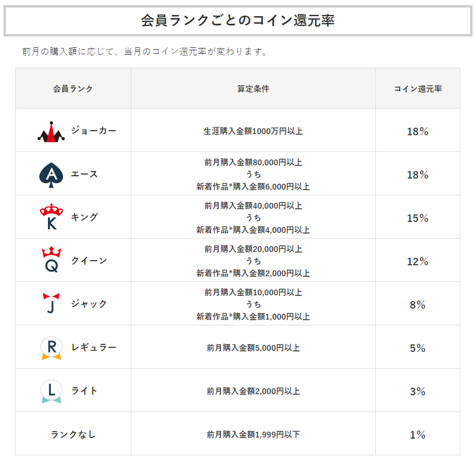Click the 会員ランクごとのコイン還元率 title banner
The image size is (476, 460).
point(238,21)
